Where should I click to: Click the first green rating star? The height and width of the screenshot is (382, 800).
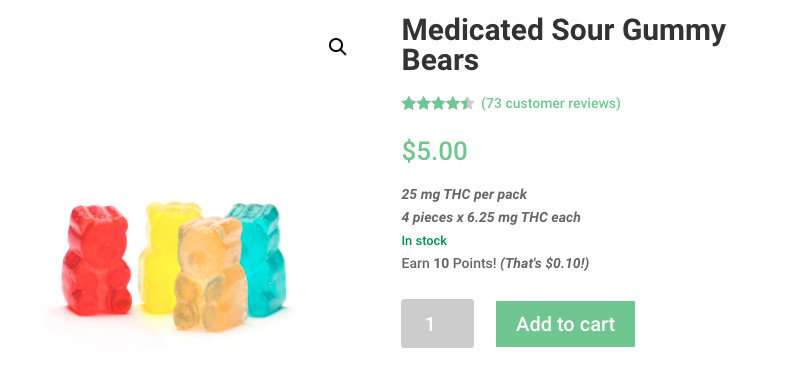(x=409, y=104)
